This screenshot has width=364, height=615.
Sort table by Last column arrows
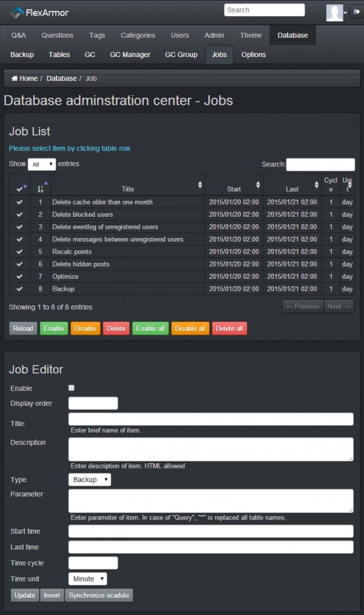316,185
